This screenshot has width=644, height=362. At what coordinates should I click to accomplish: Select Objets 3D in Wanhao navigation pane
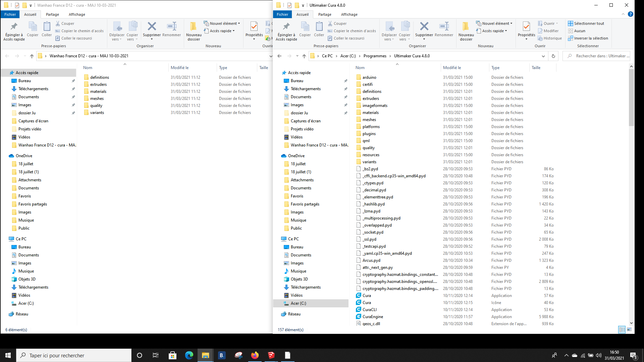(27, 279)
